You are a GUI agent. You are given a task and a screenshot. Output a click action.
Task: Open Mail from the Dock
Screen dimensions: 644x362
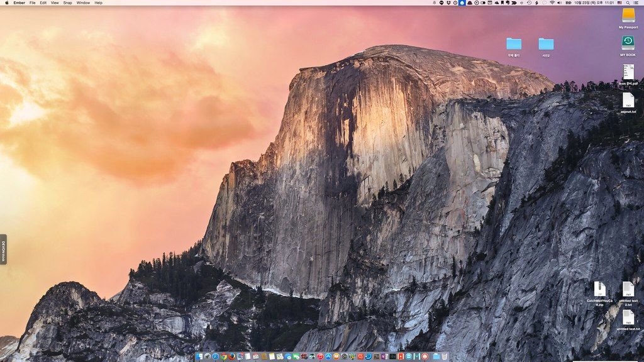coord(240,356)
